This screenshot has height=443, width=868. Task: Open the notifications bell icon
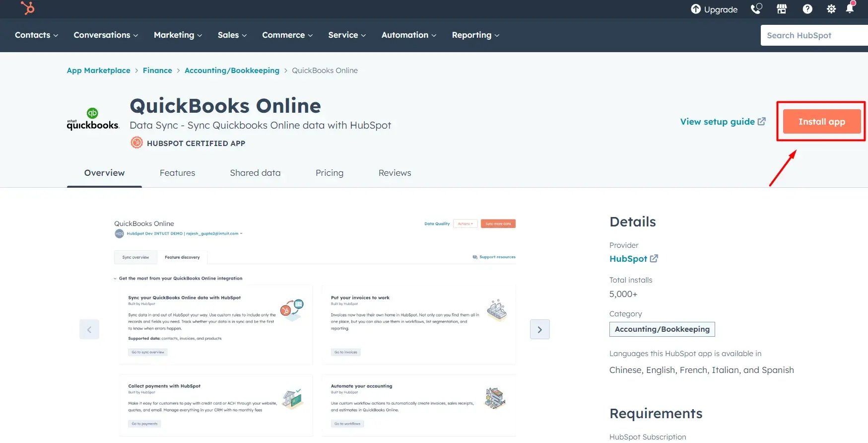pos(850,8)
